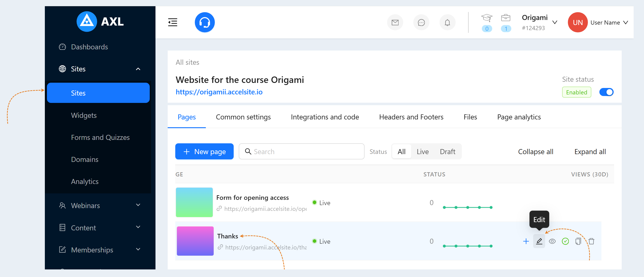The image size is (644, 277).
Task: Click Expand all
Action: tap(590, 151)
